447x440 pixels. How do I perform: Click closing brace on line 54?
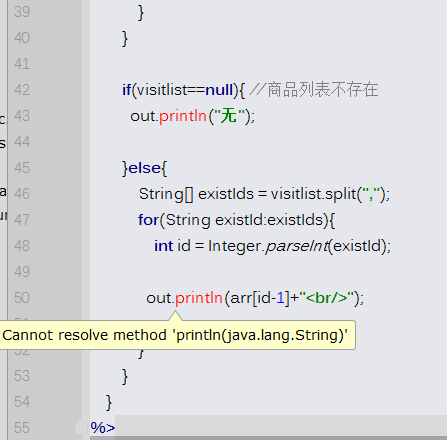[109, 403]
